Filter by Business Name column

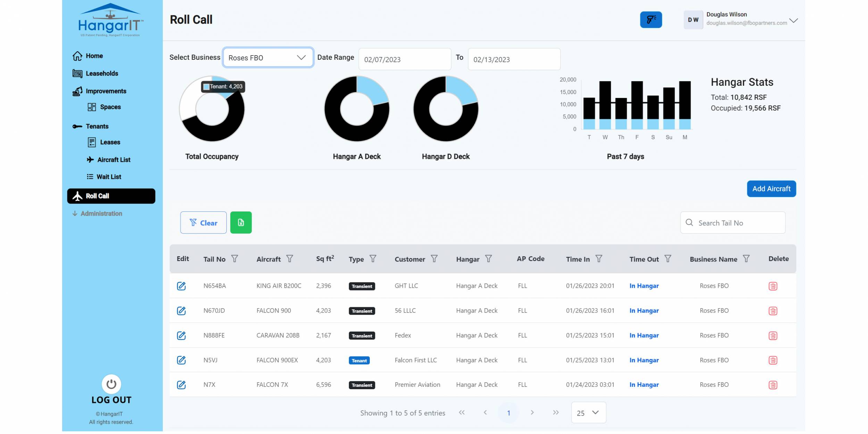pyautogui.click(x=746, y=259)
